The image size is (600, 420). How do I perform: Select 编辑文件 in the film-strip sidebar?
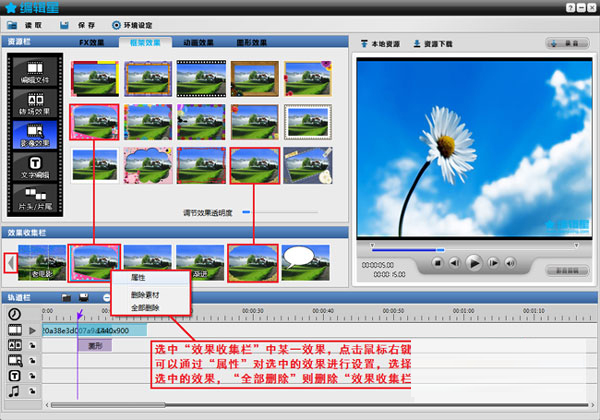pyautogui.click(x=35, y=72)
